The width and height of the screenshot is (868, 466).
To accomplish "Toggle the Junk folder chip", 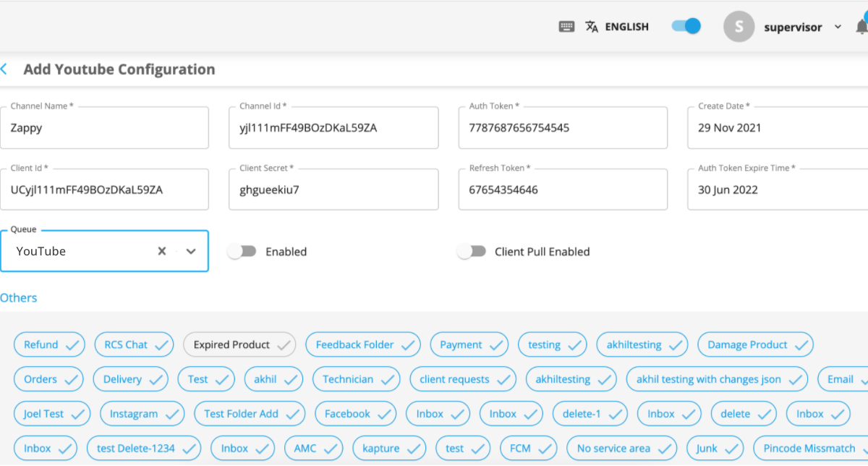I will [x=715, y=448].
